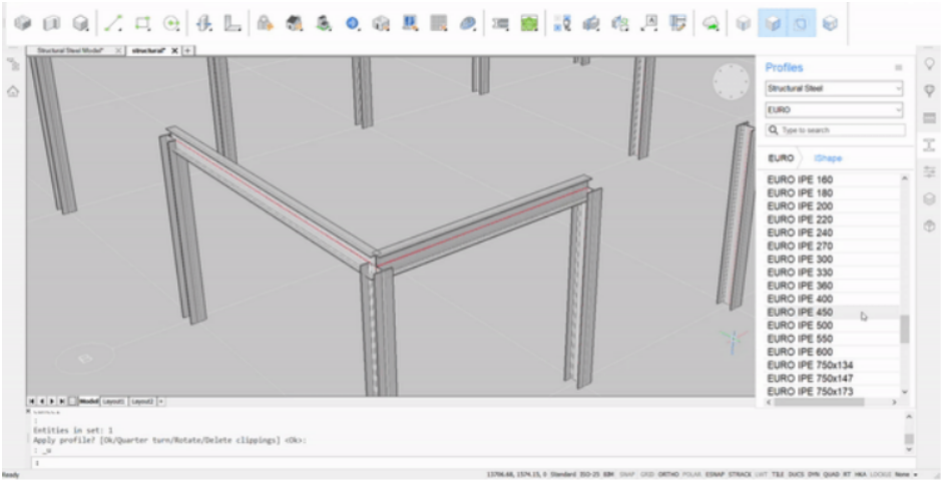Click the lightbulb icon in the right sidebar

pyautogui.click(x=929, y=64)
